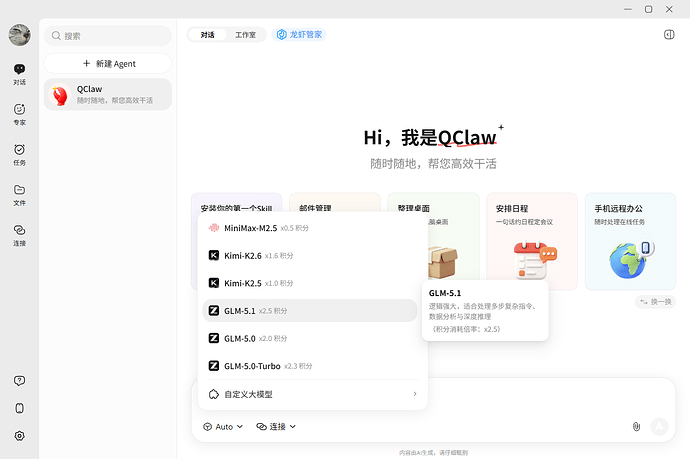The image size is (690, 459).
Task: Switch to the 工作室 tab
Action: click(x=245, y=35)
